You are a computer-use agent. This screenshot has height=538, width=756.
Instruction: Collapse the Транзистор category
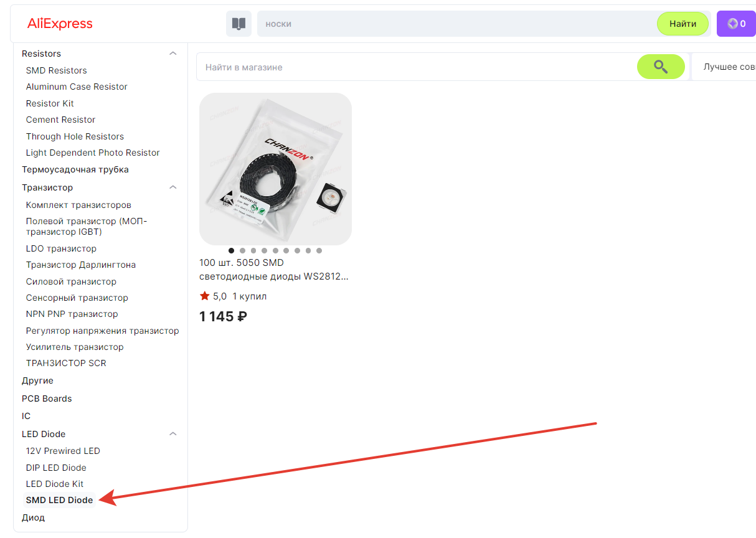(173, 187)
